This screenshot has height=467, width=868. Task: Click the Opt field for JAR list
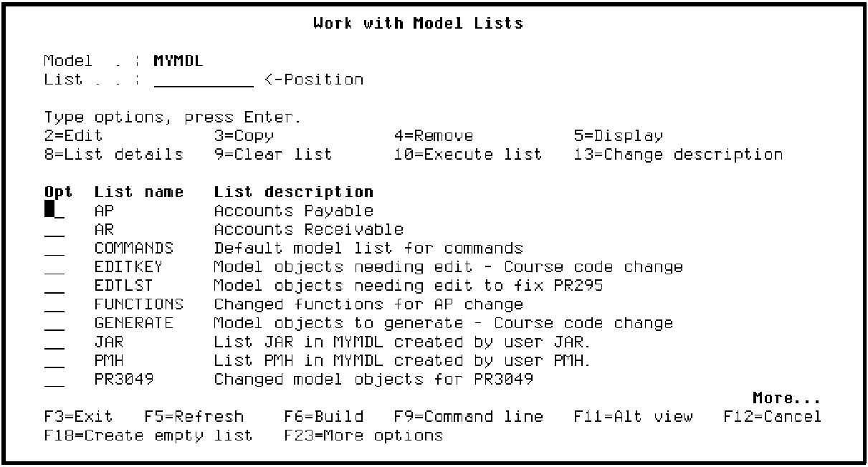54,342
